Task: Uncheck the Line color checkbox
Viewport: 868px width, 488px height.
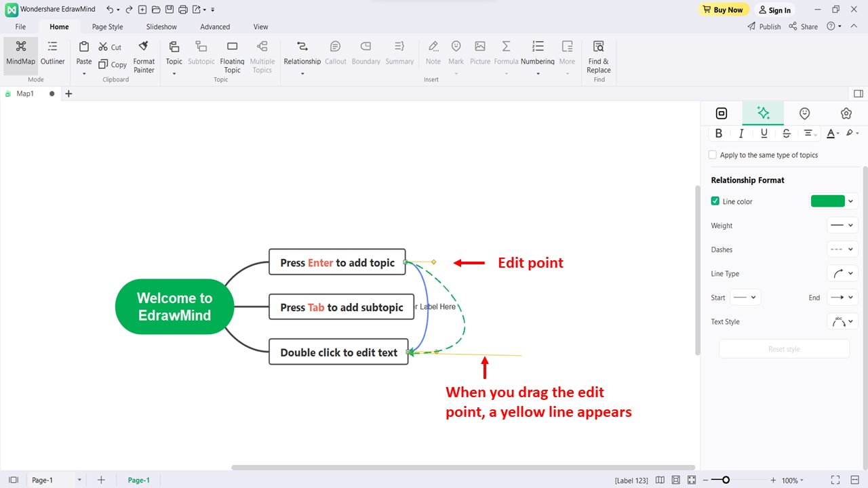Action: (715, 201)
